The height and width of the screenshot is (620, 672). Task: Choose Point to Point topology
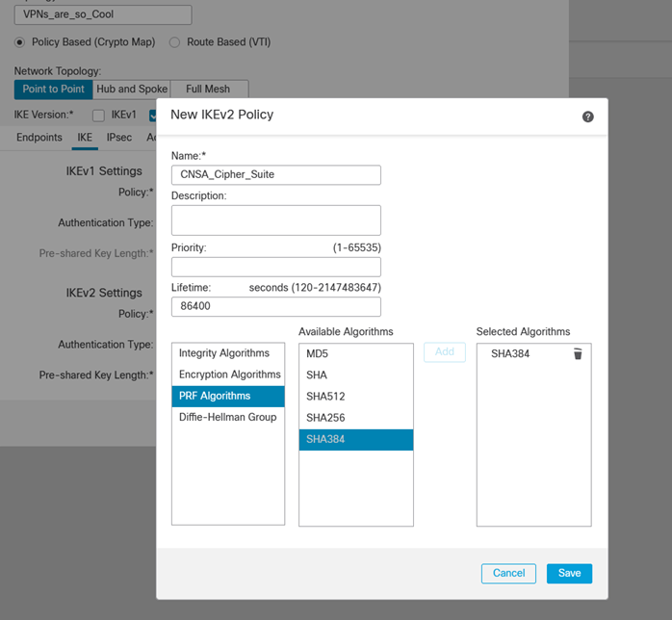click(x=54, y=90)
